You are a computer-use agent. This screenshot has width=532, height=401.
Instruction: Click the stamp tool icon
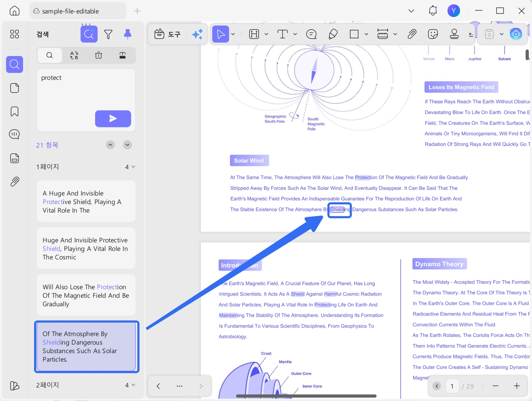454,34
